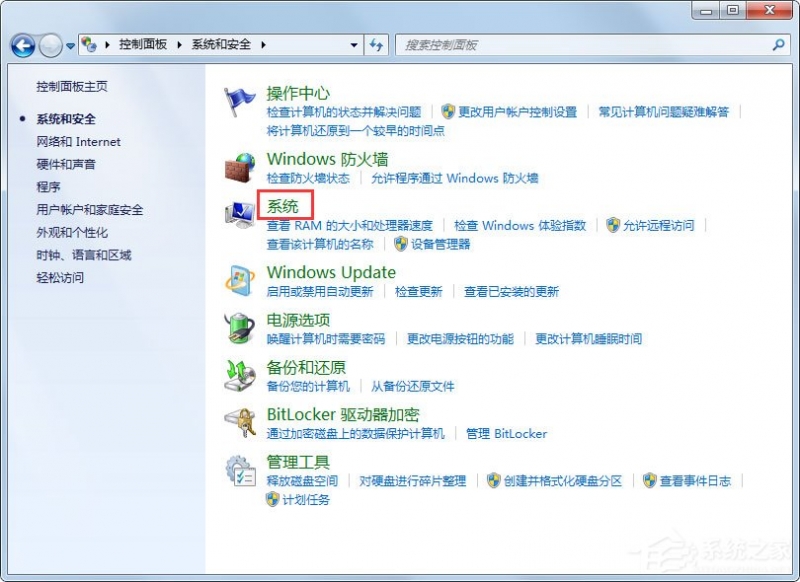Click 检查计算机的状态并解决问题

pyautogui.click(x=344, y=112)
